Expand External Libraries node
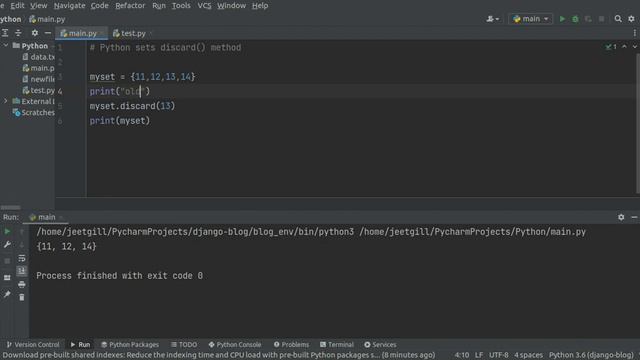This screenshot has width=640, height=360. [6, 101]
